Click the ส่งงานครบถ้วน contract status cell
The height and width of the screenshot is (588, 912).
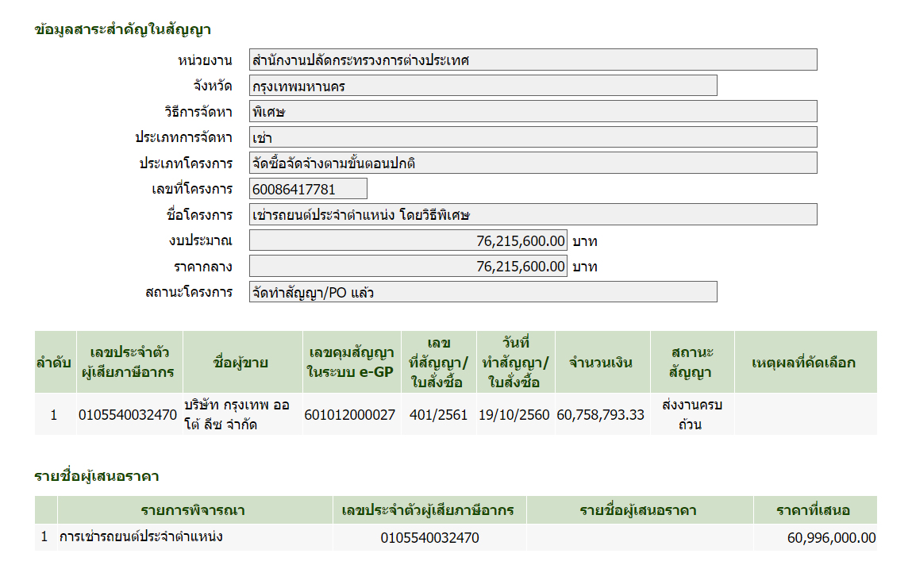tap(690, 414)
